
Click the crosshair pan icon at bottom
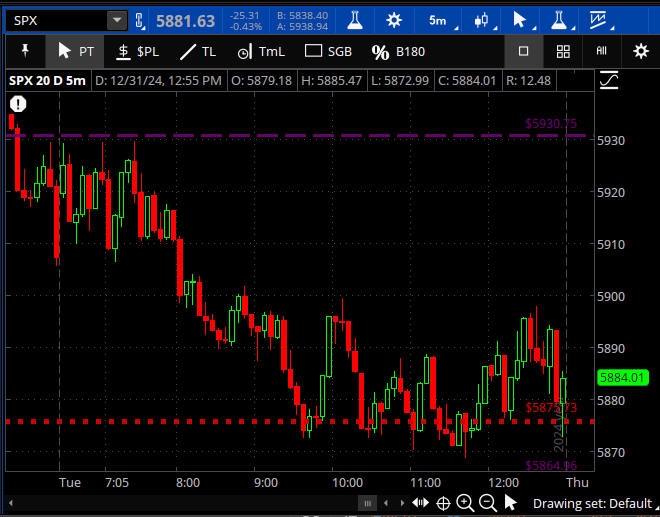coord(444,503)
